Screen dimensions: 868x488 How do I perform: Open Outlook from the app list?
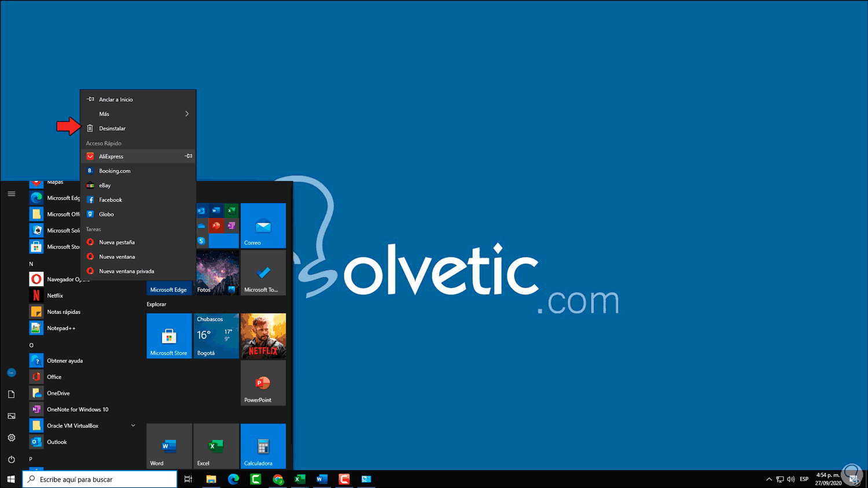coord(84,442)
